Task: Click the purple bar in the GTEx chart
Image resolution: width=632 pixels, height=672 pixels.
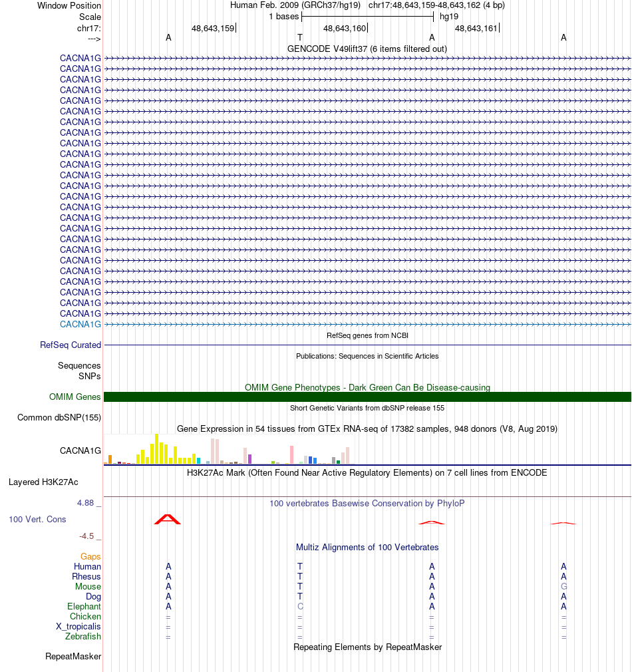Action: tap(249, 459)
